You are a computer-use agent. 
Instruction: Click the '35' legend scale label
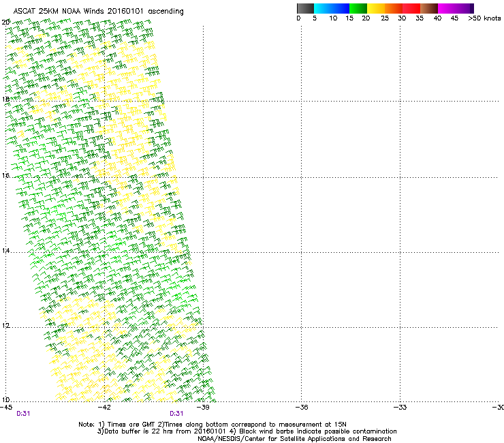420,18
